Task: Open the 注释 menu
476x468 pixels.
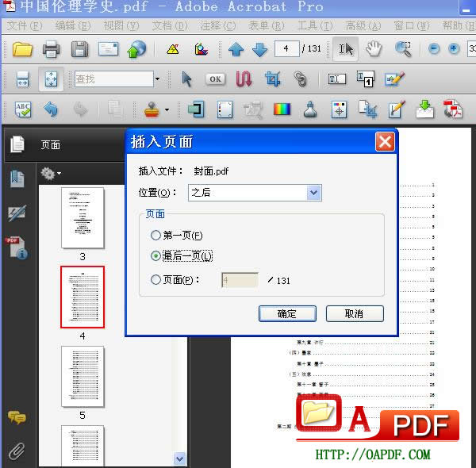Action: 218,26
